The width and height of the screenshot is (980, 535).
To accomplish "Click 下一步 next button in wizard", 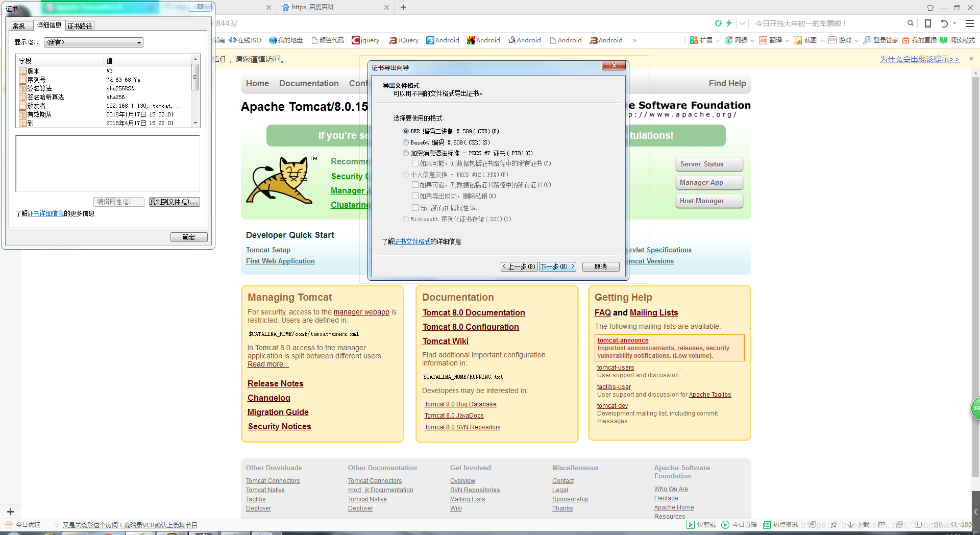I will [x=557, y=266].
